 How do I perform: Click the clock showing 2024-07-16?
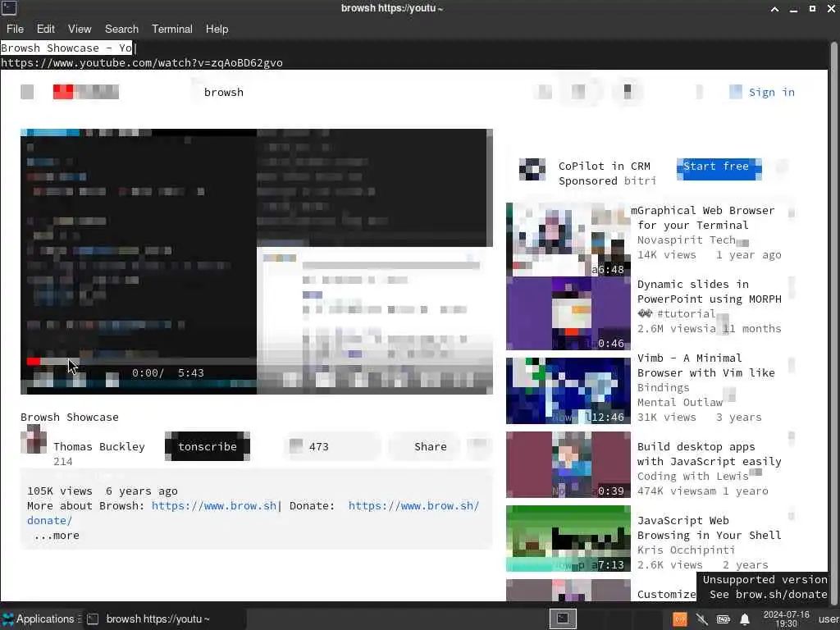787,619
